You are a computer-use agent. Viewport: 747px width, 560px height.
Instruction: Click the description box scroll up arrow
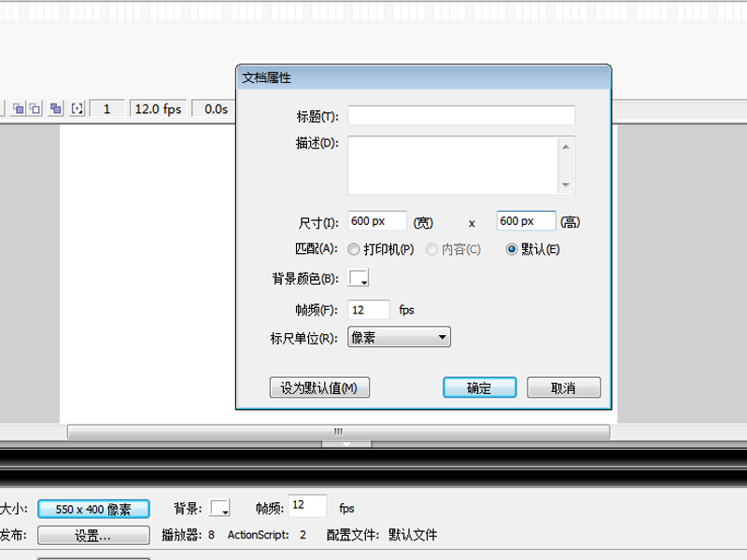(x=566, y=147)
